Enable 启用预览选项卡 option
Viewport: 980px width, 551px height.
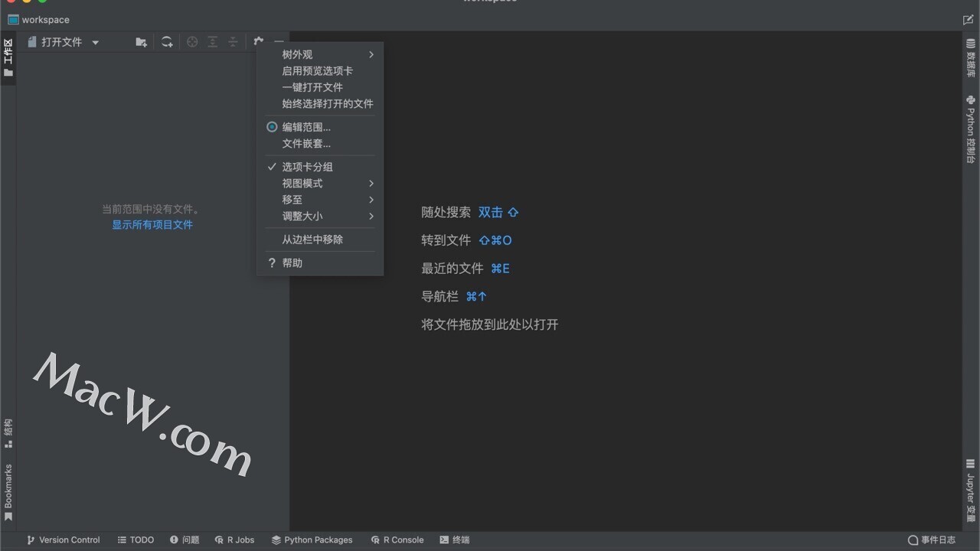[x=315, y=70]
